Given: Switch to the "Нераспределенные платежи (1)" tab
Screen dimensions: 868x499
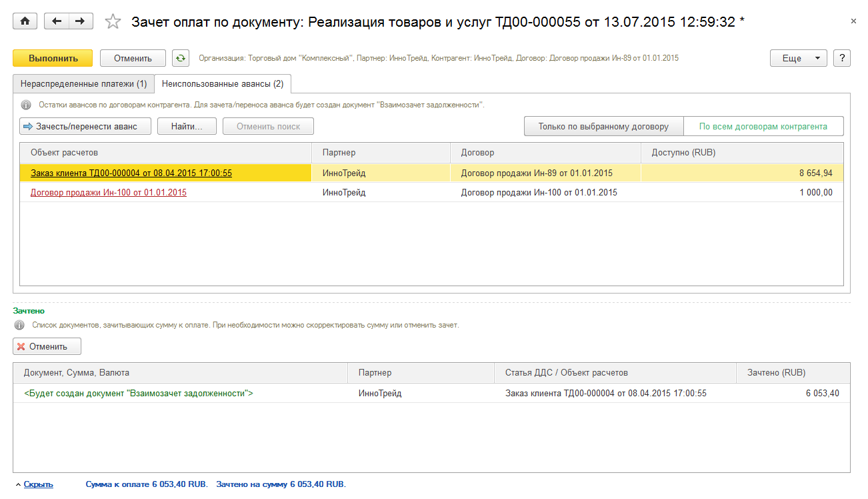Looking at the screenshot, I should (83, 84).
